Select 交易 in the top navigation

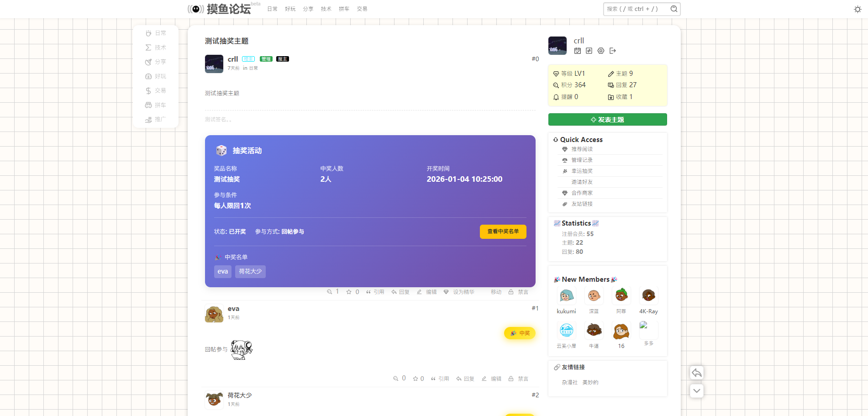[x=362, y=9]
